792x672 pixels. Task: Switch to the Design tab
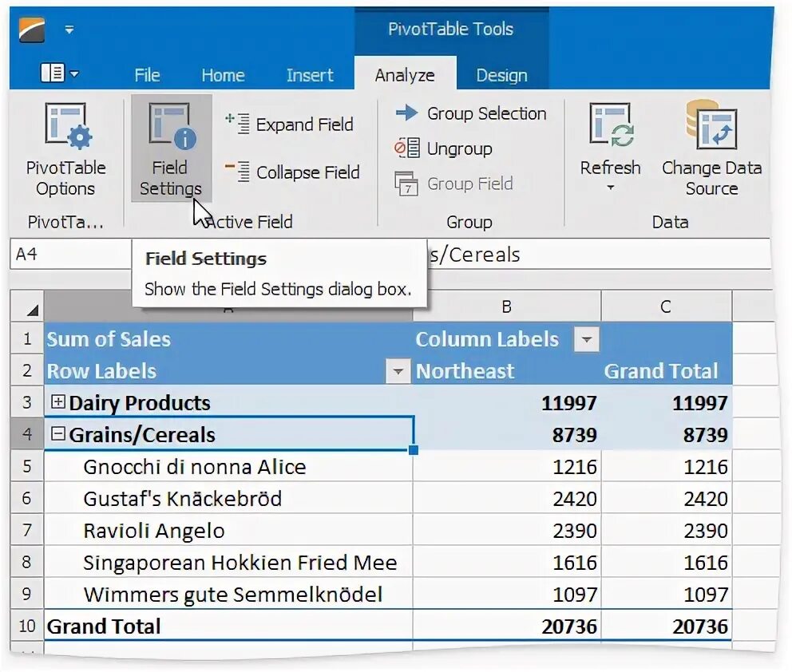point(501,75)
